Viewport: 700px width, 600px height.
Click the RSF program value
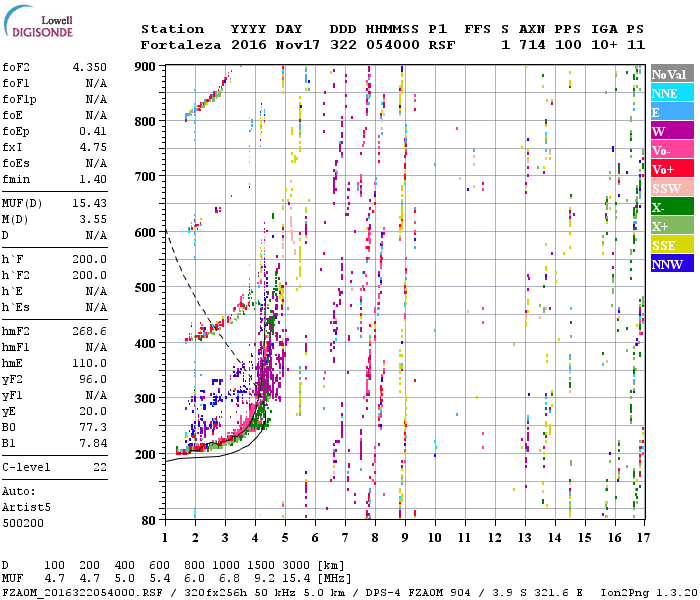coord(442,45)
